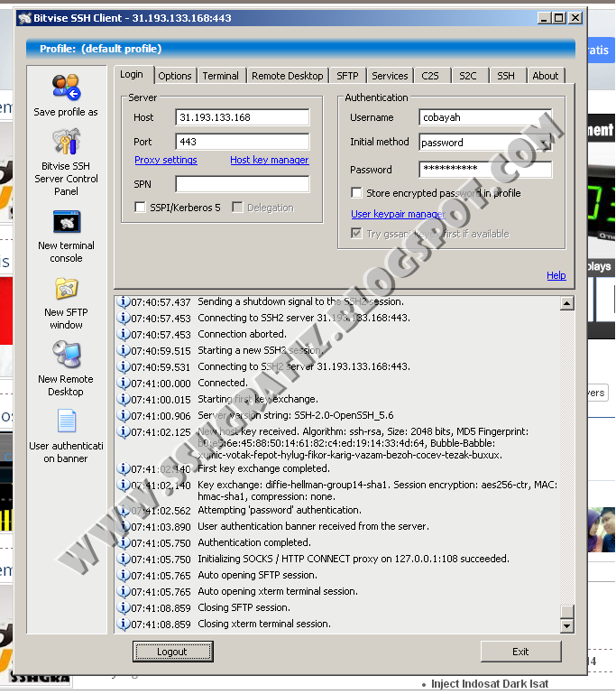Click the Password input field
The height and width of the screenshot is (694, 616).
485,169
